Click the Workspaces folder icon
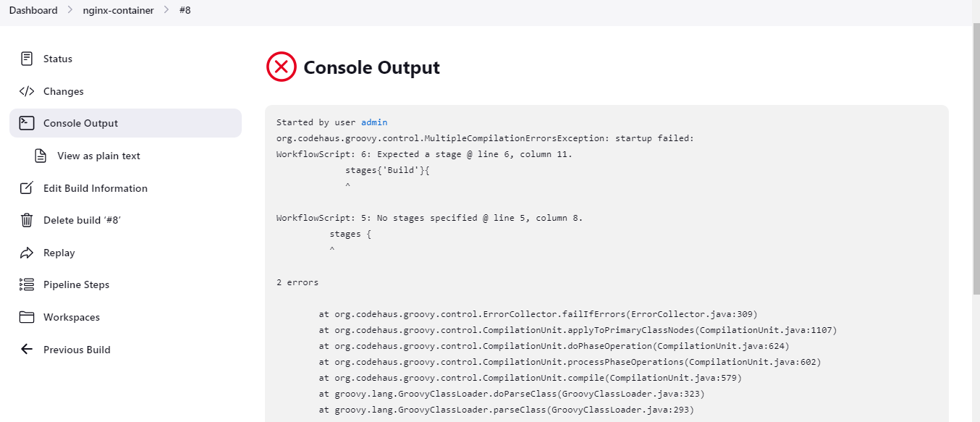The width and height of the screenshot is (980, 422). [x=27, y=317]
